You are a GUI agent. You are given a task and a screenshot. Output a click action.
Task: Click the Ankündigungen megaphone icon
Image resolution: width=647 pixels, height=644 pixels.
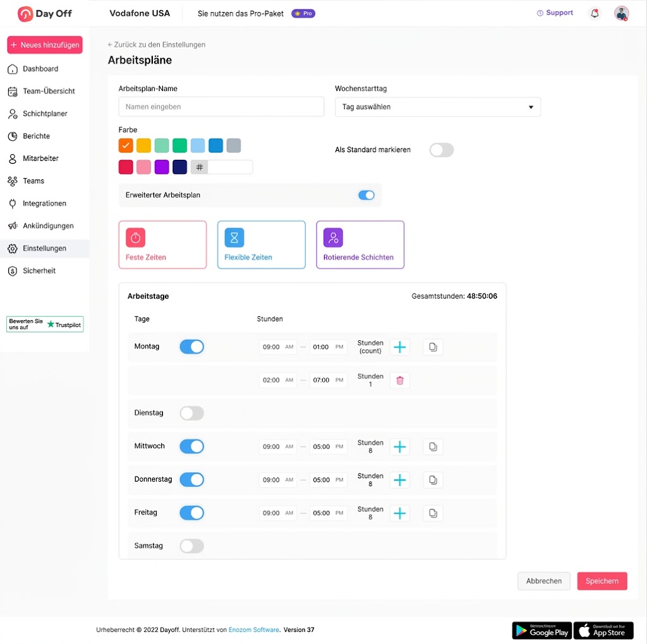coord(13,226)
